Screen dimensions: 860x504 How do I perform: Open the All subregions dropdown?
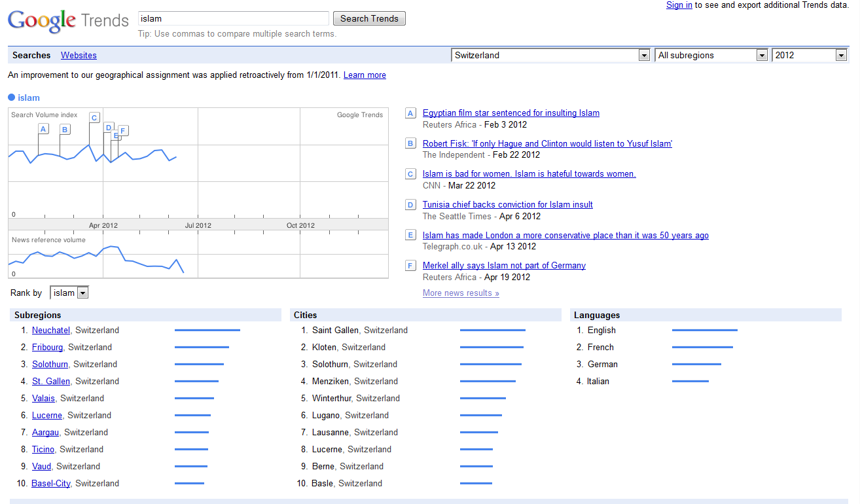(x=711, y=56)
